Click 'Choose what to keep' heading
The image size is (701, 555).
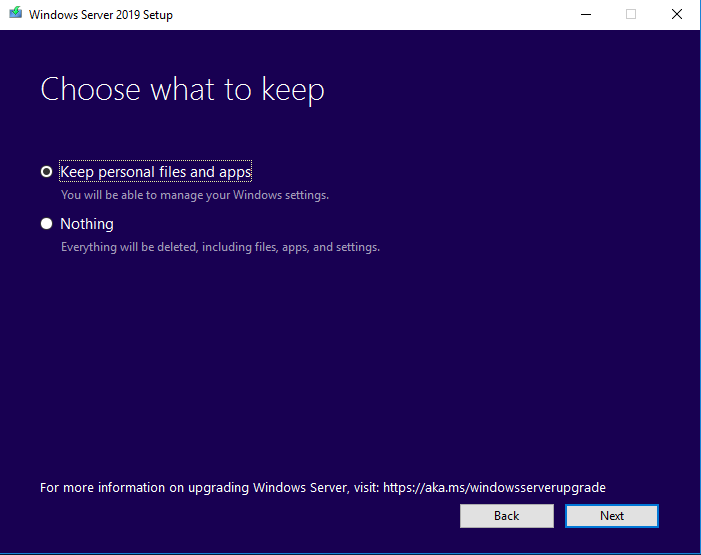182,89
